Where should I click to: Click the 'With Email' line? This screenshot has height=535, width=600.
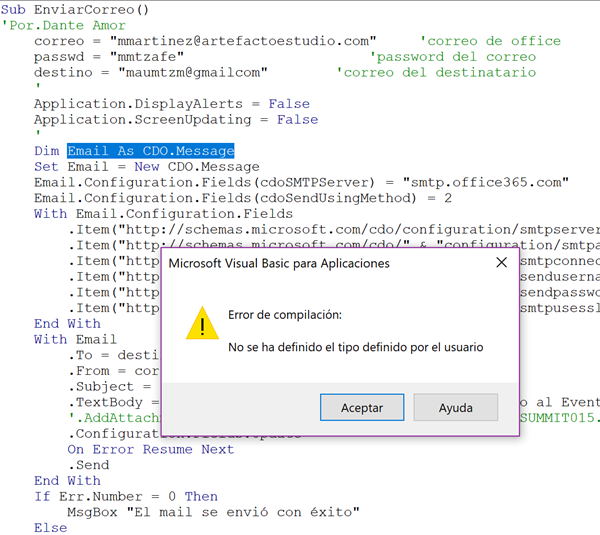coord(75,339)
